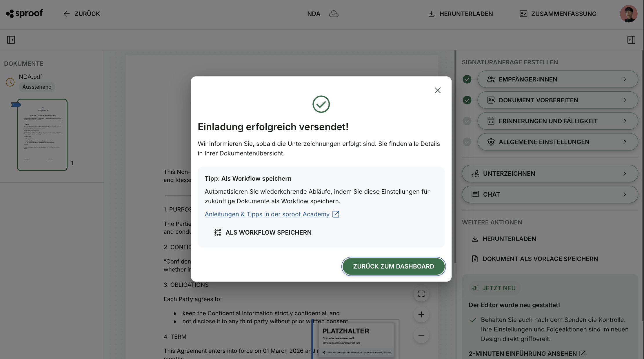The width and height of the screenshot is (644, 359).
Task: Toggle fullscreen document view icon
Action: pyautogui.click(x=421, y=293)
